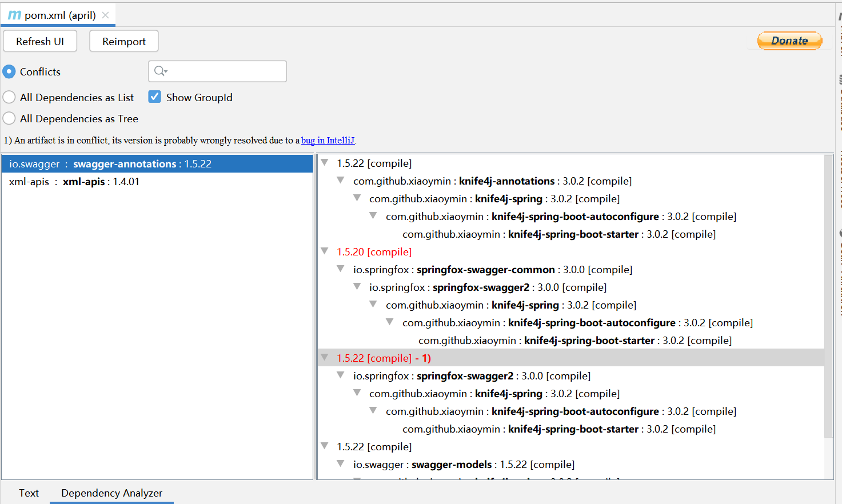Select All Dependencies as List option
The image size is (842, 504).
(x=9, y=97)
